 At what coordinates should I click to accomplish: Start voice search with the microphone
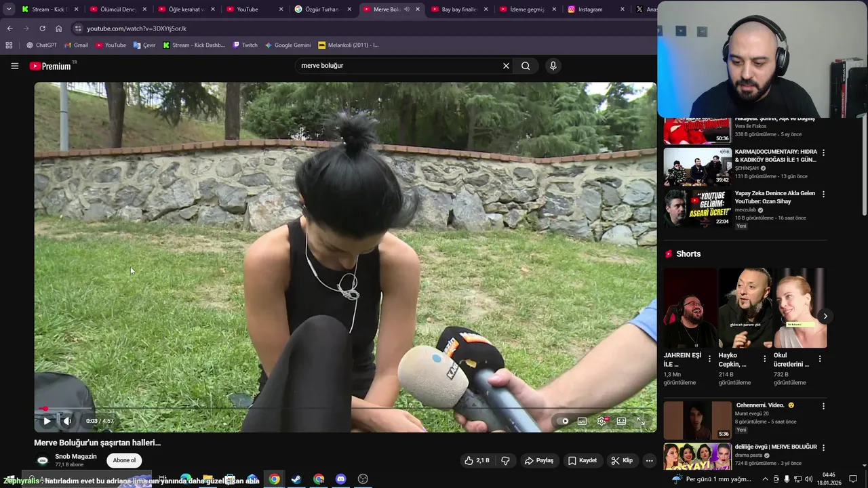pyautogui.click(x=553, y=66)
